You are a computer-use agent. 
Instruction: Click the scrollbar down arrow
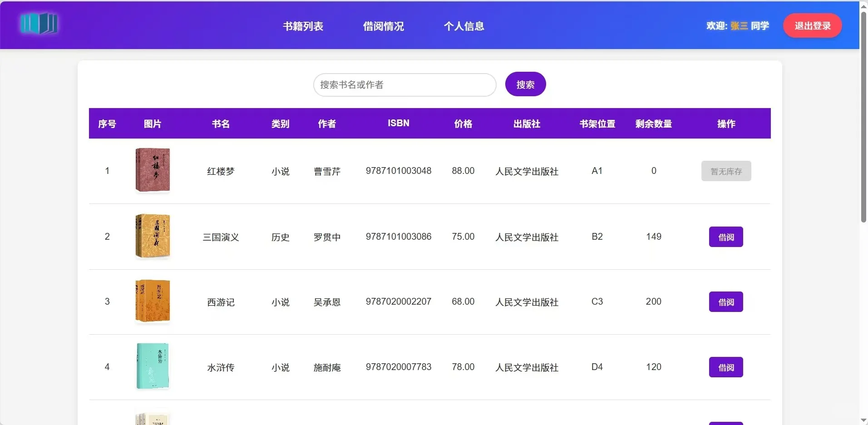(863, 420)
